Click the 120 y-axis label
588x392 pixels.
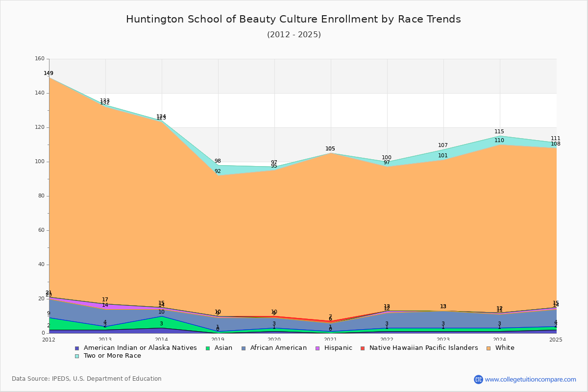point(40,127)
